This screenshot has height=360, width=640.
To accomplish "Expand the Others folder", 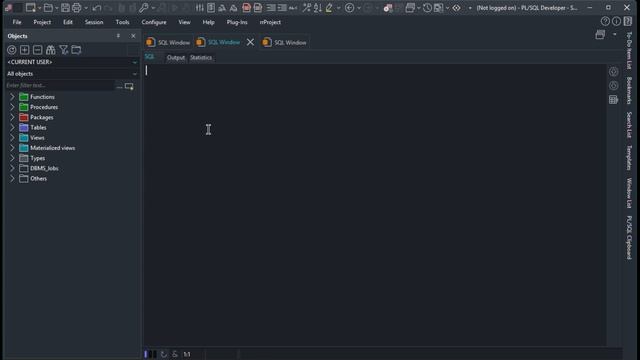I will pos(12,178).
